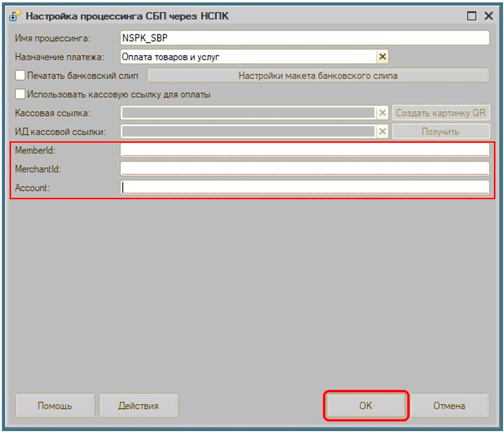Clear the Кассовая ссылка field with X
This screenshot has height=433, width=504.
tap(382, 113)
